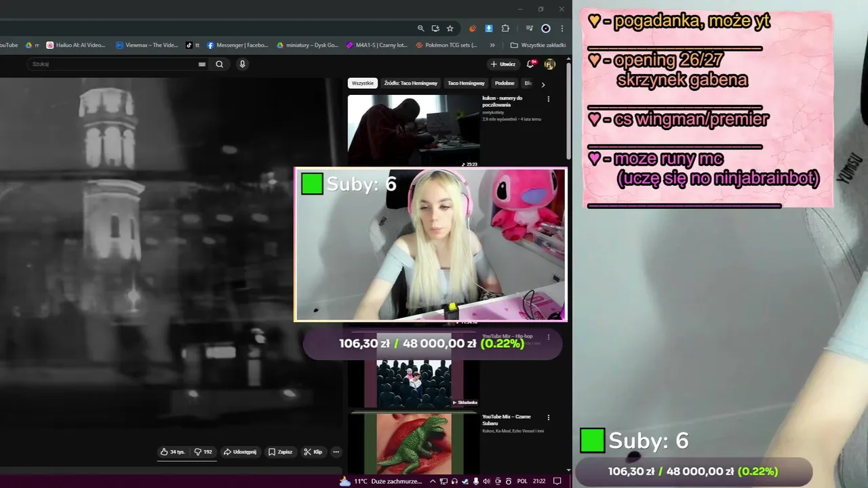Click the install app icon in the address bar
868x488 pixels.
(435, 28)
